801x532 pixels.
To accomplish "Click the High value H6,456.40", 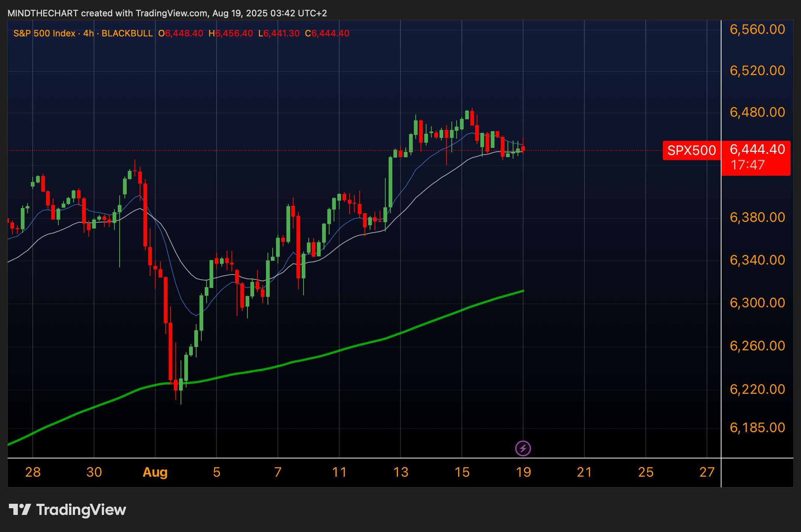I will pyautogui.click(x=230, y=33).
